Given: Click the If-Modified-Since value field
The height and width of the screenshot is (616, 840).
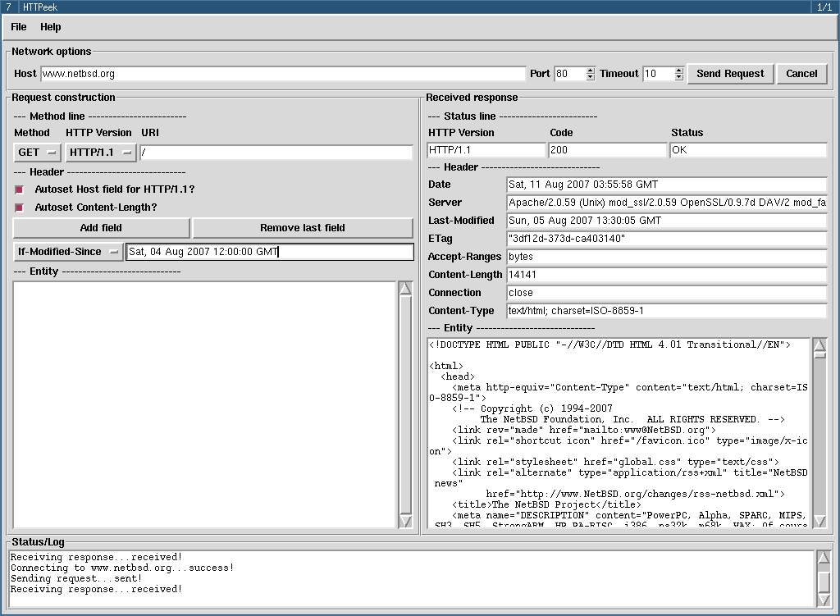Looking at the screenshot, I should tap(270, 252).
